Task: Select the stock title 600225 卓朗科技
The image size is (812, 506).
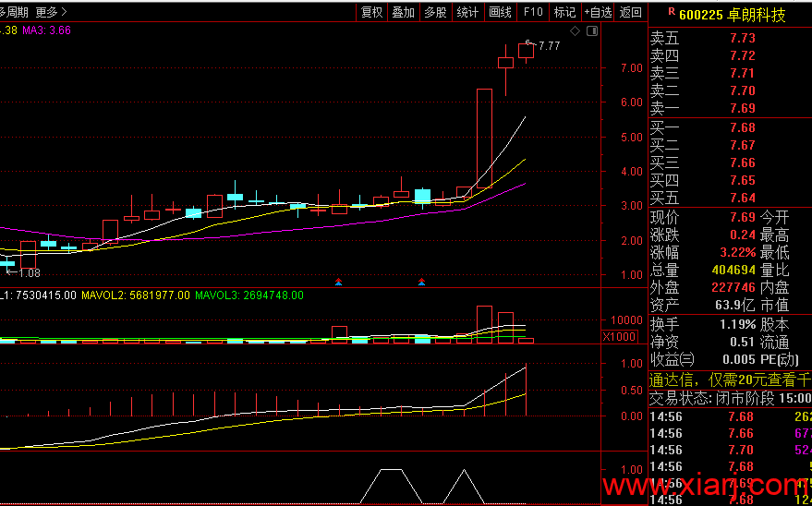Action: [x=733, y=15]
